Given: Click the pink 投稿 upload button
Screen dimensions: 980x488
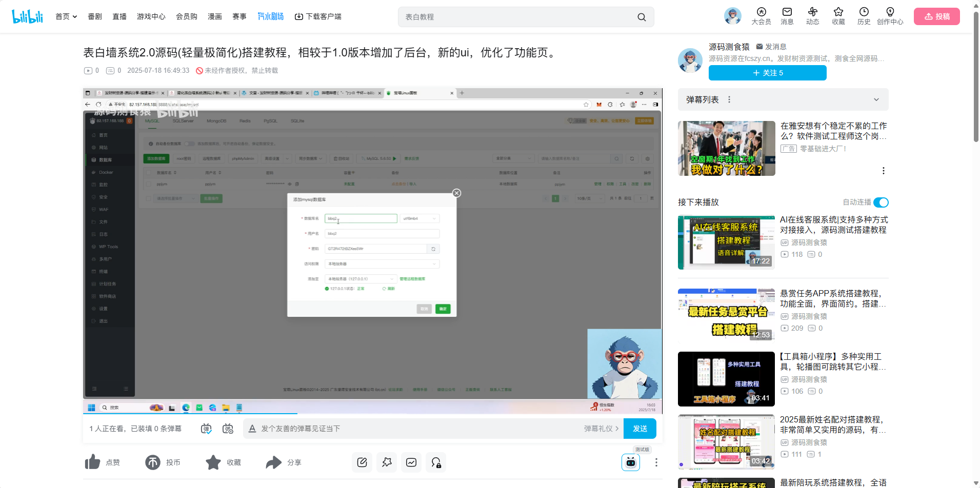Looking at the screenshot, I should (x=937, y=16).
